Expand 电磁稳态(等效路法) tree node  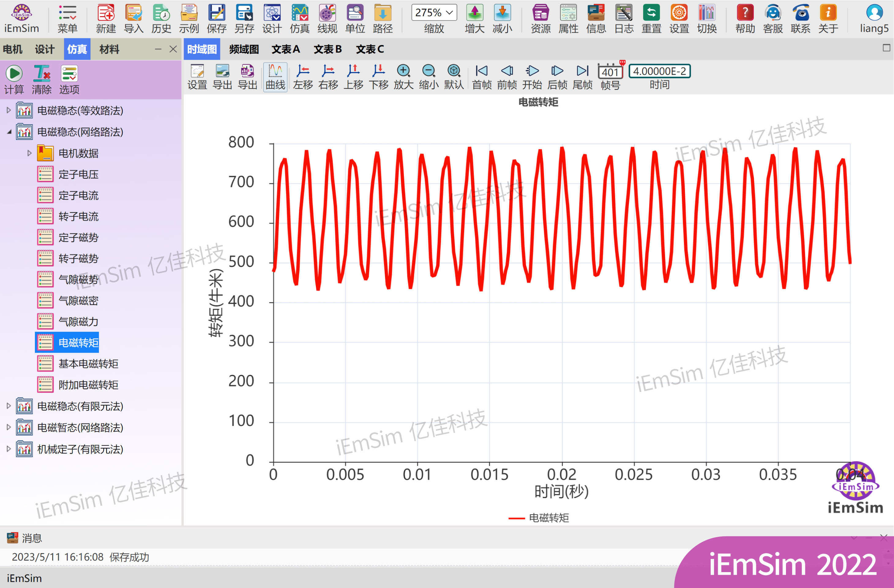click(x=9, y=110)
